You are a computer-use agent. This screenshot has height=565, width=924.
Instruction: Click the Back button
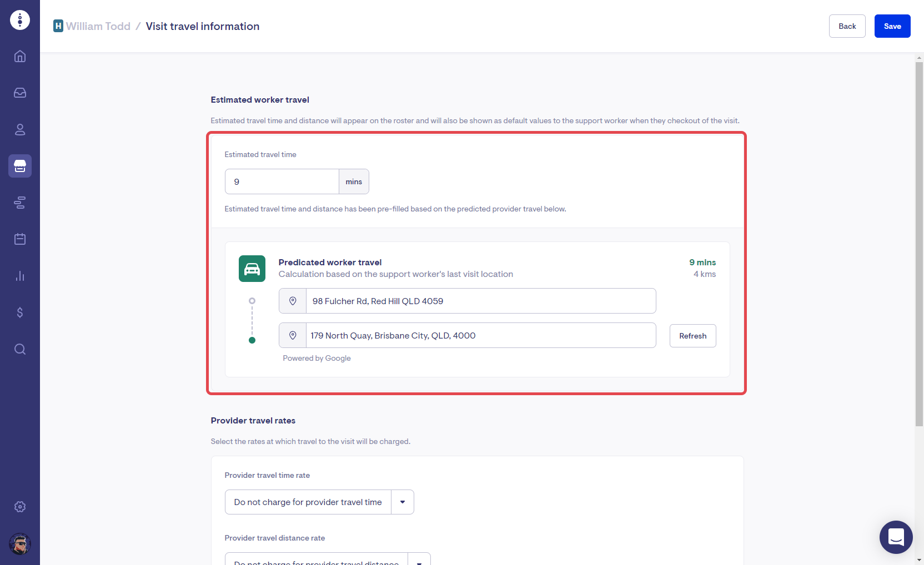pos(847,26)
